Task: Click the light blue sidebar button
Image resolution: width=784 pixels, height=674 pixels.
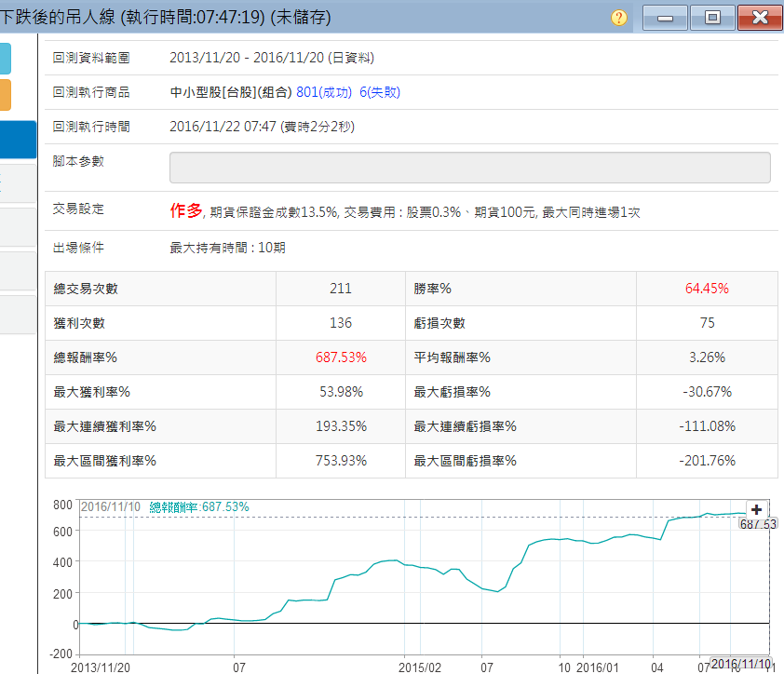Action: click(5, 58)
